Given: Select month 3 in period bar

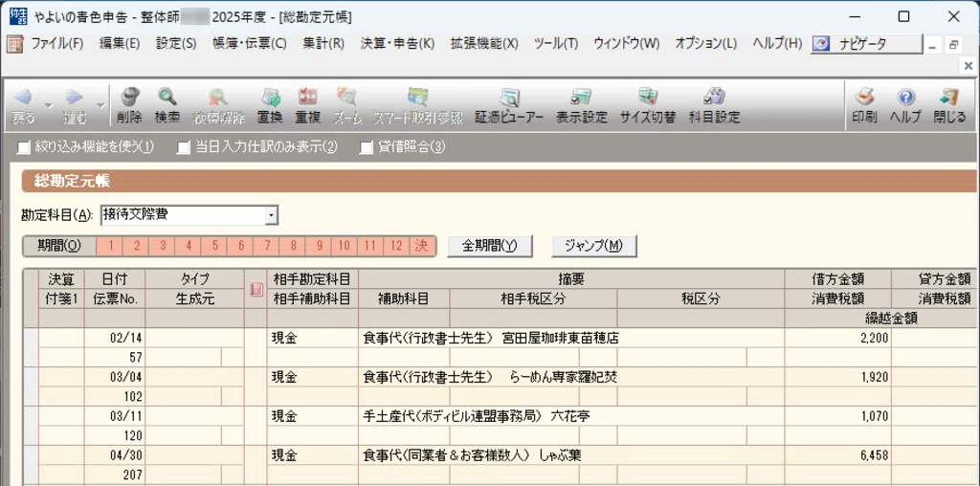Looking at the screenshot, I should click(x=163, y=246).
